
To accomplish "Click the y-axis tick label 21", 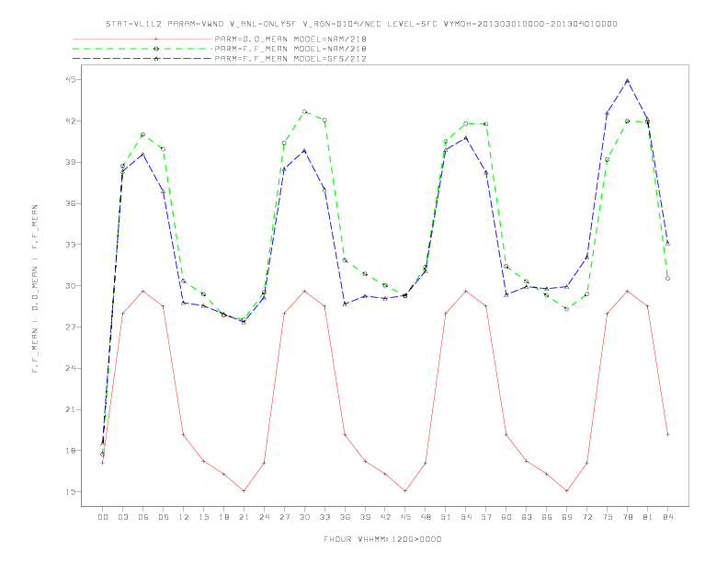I will 70,409.
